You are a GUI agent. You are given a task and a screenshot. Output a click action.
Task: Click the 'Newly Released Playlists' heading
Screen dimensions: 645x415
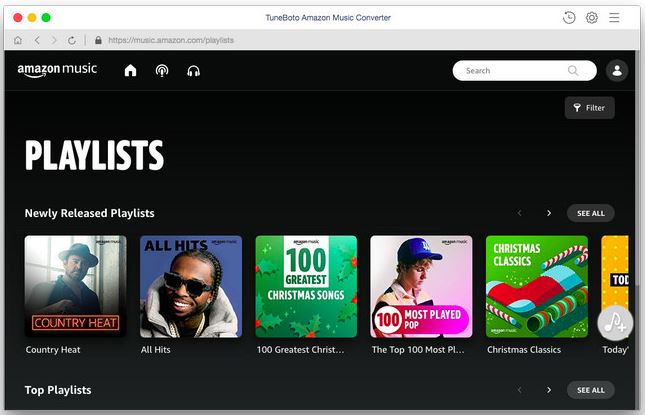pos(90,213)
